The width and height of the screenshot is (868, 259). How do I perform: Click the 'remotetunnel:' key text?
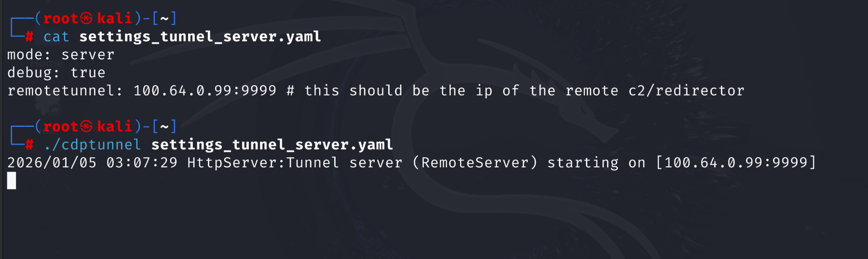tap(65, 91)
